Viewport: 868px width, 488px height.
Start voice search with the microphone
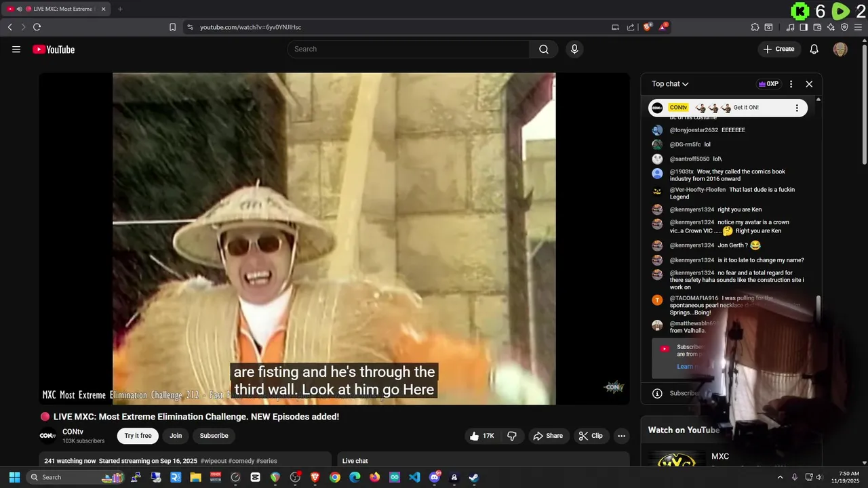[x=574, y=49]
